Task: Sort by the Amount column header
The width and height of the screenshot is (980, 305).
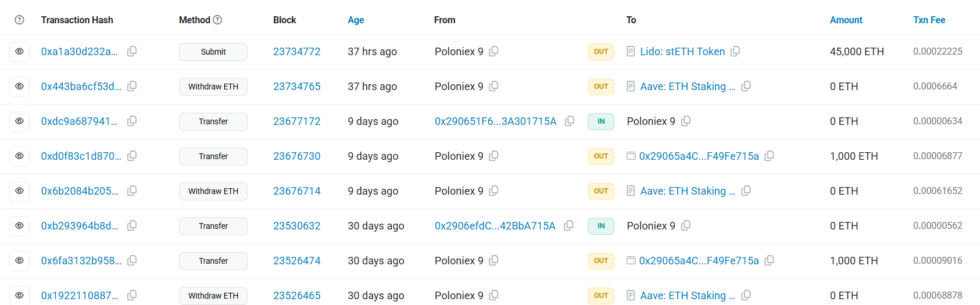Action: pos(846,20)
